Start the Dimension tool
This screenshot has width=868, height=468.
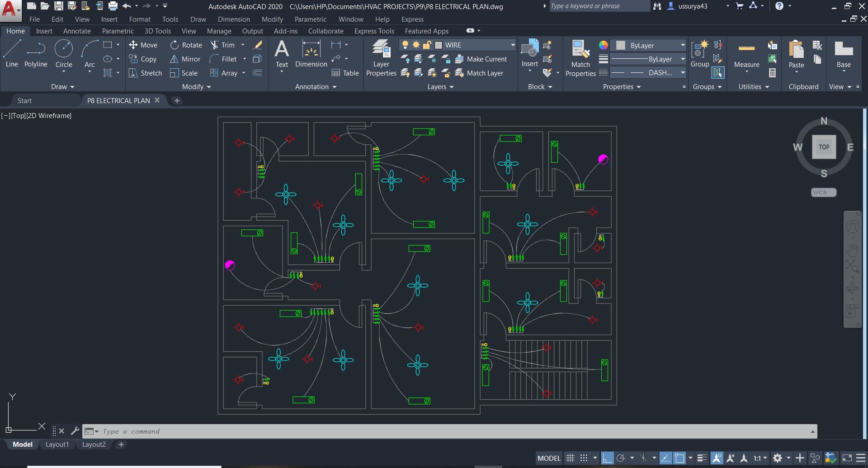311,53
